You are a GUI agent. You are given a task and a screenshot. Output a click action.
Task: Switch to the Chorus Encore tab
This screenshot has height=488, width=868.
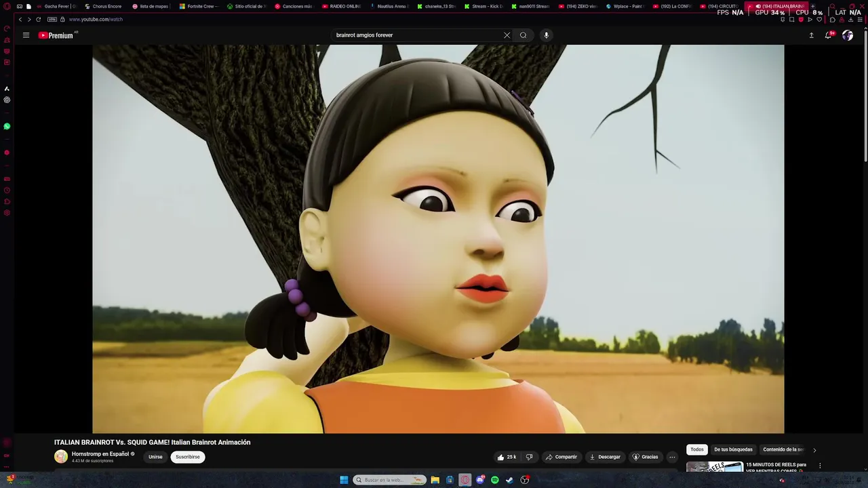pos(103,6)
